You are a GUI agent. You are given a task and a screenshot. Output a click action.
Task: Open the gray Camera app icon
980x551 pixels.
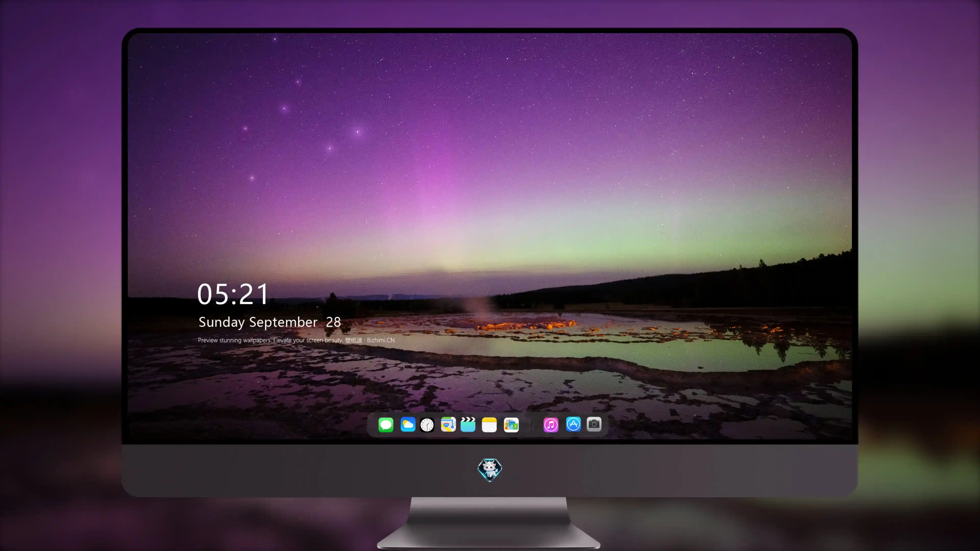[594, 424]
